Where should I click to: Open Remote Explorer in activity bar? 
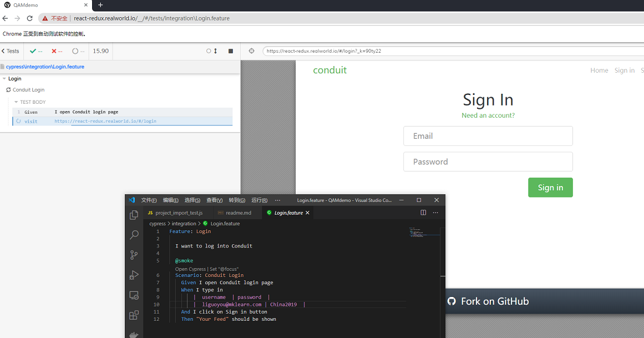click(134, 295)
